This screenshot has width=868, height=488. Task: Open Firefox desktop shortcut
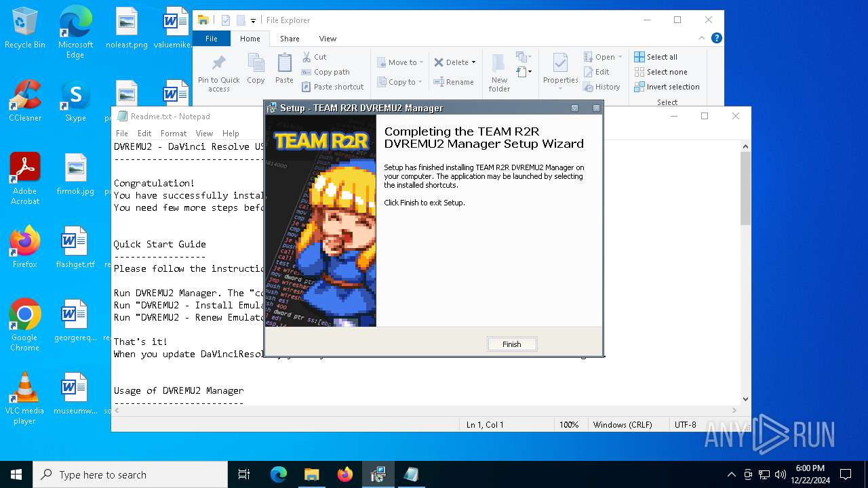[25, 248]
